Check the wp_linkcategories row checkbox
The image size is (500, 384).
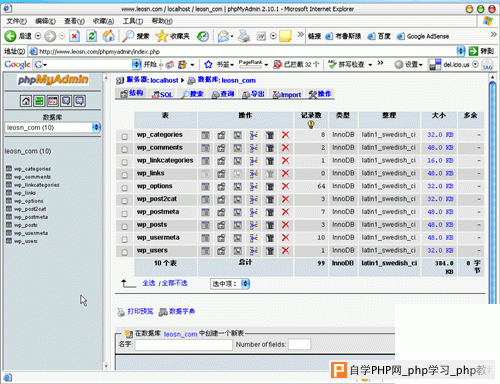[125, 162]
